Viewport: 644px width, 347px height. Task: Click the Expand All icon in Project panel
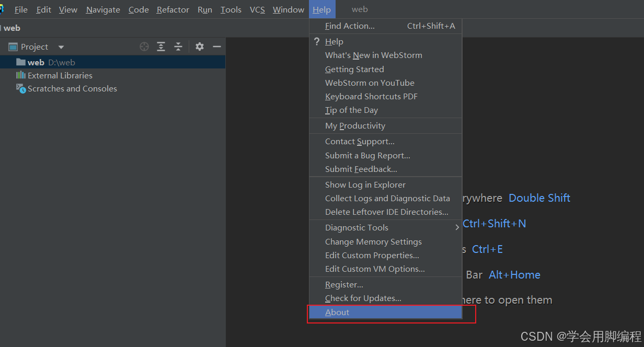coord(161,47)
